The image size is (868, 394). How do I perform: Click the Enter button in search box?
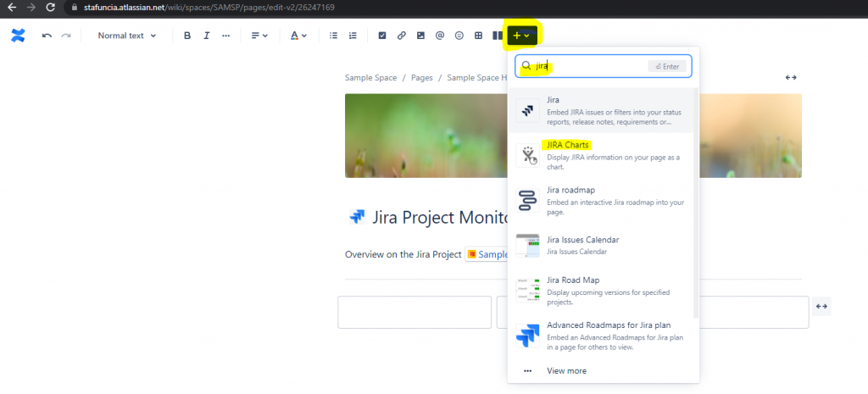(x=667, y=66)
